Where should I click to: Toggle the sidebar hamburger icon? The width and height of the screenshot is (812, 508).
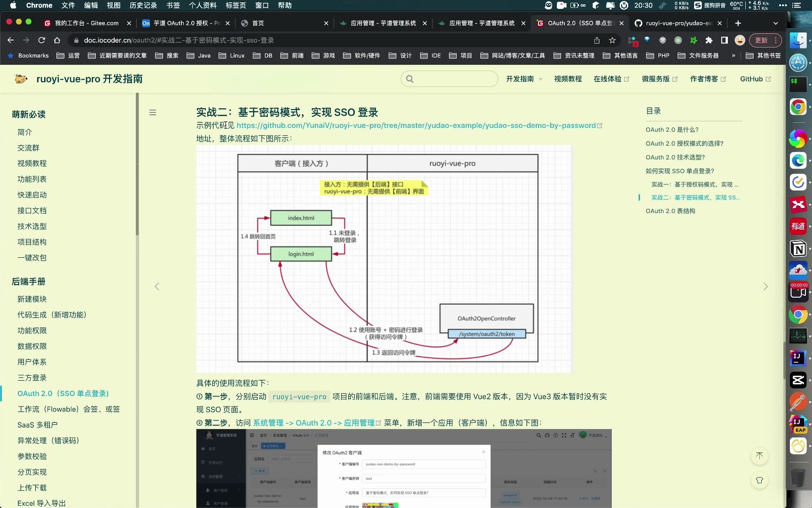153,112
